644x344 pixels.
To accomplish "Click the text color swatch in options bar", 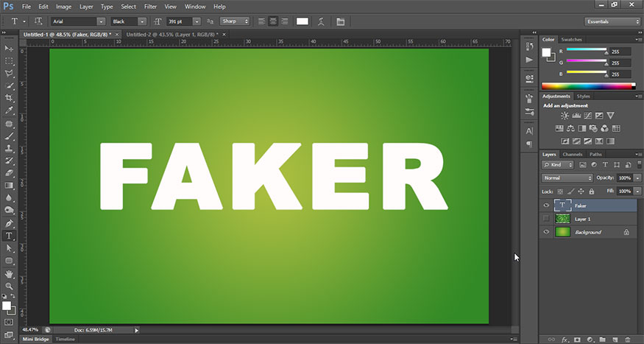I will 302,21.
